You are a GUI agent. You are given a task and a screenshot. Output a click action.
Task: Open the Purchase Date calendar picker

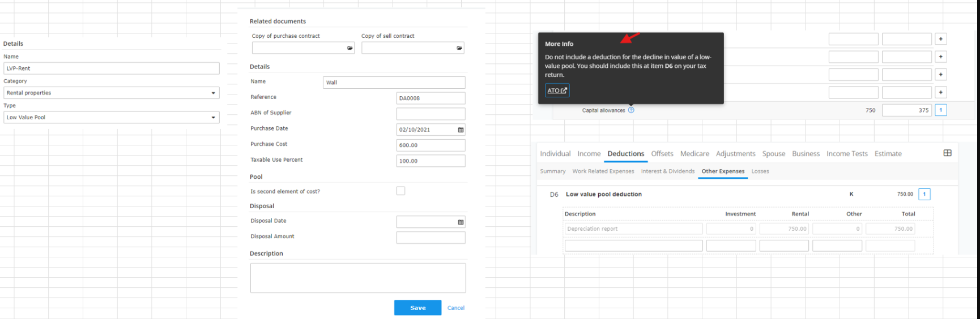point(461,130)
